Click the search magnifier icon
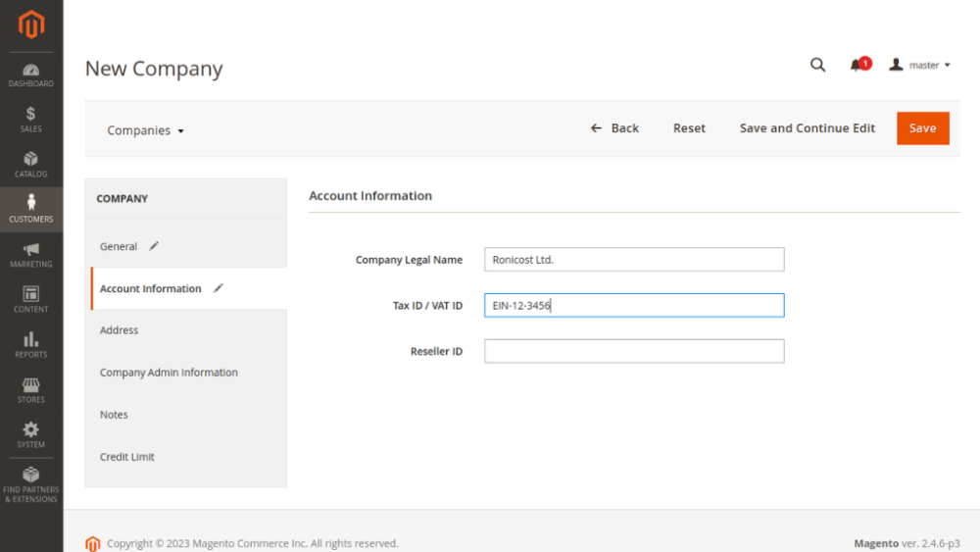This screenshot has height=552, width=980. 817,65
